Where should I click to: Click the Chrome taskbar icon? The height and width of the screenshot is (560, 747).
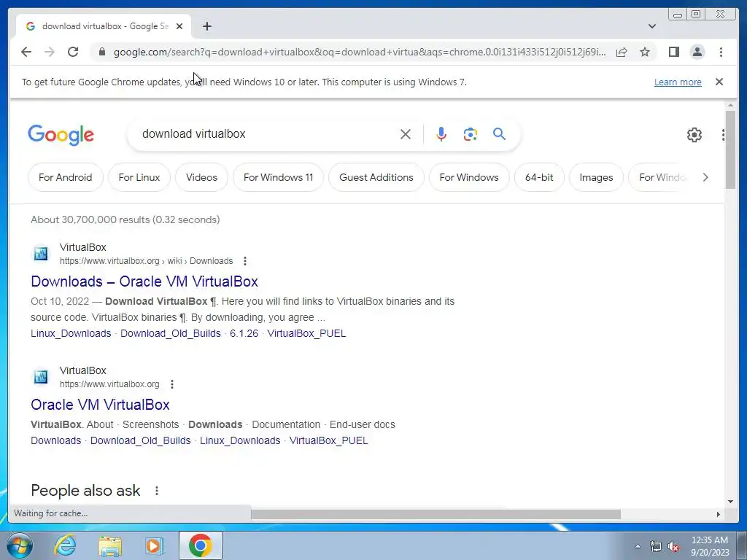pyautogui.click(x=200, y=545)
